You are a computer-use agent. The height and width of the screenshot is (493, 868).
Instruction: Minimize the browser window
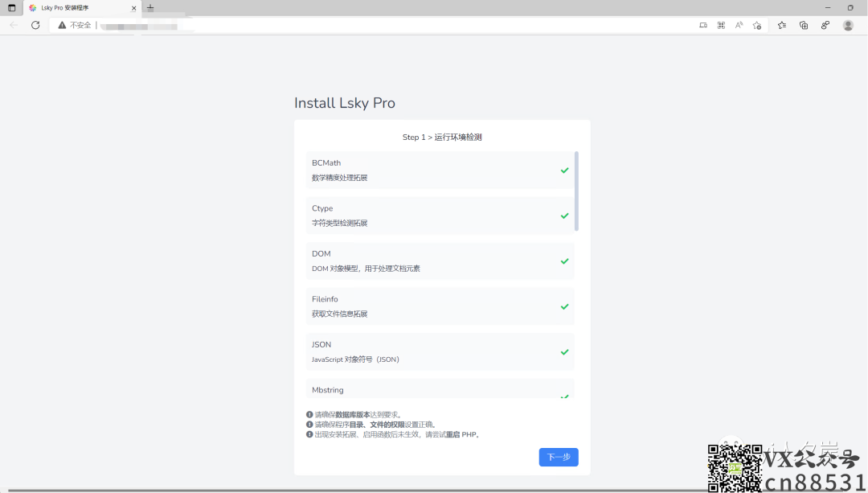coord(828,8)
